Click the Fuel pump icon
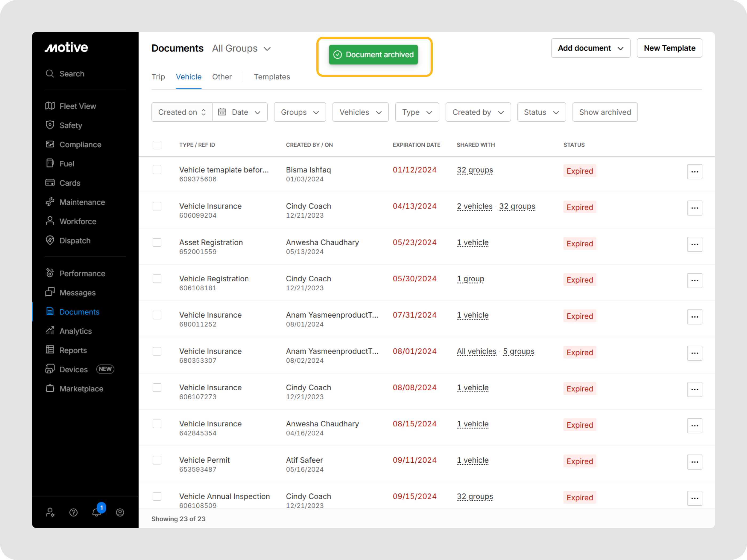747x560 pixels. click(x=50, y=163)
